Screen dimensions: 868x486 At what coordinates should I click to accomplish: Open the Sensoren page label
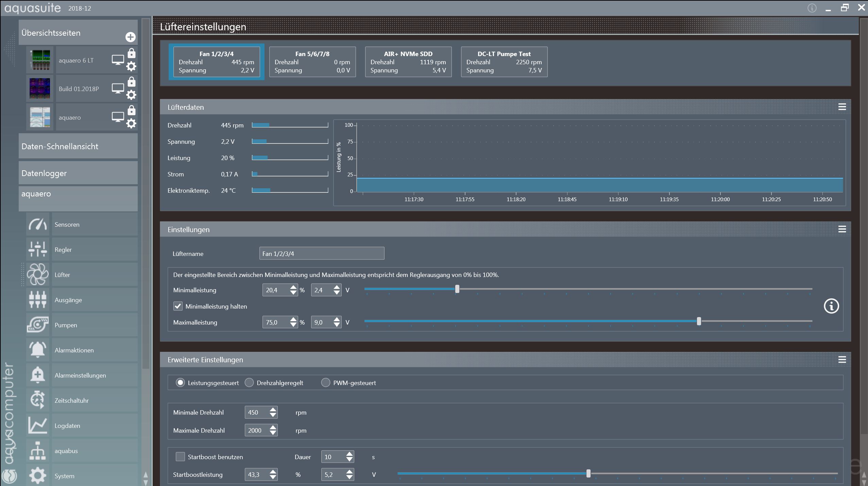(67, 224)
